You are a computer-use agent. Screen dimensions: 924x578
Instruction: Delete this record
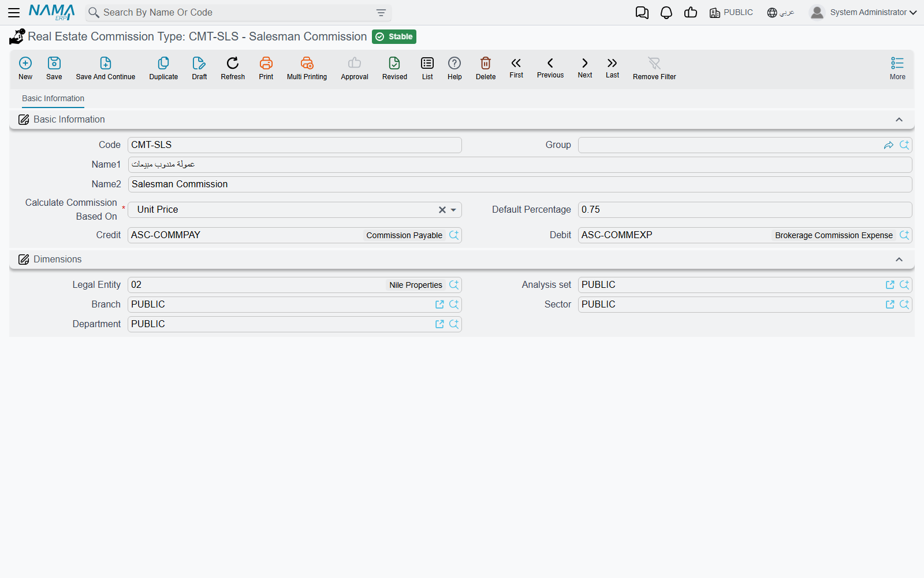[x=486, y=68]
